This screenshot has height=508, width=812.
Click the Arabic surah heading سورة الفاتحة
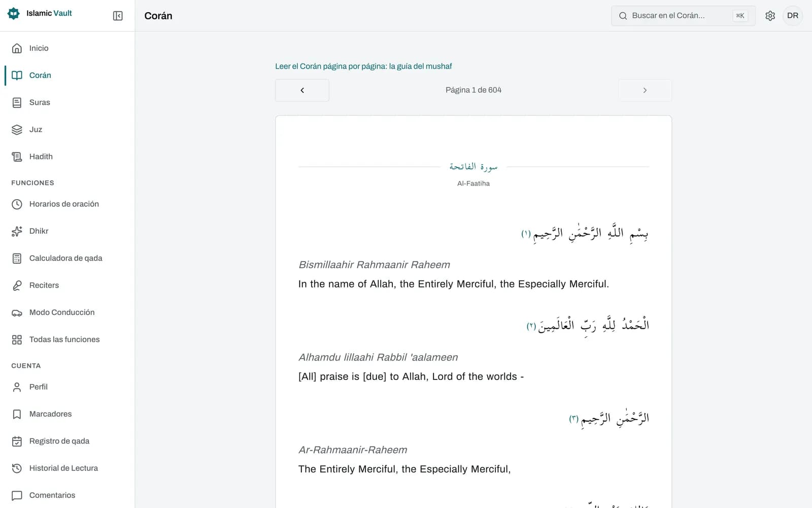pyautogui.click(x=473, y=167)
